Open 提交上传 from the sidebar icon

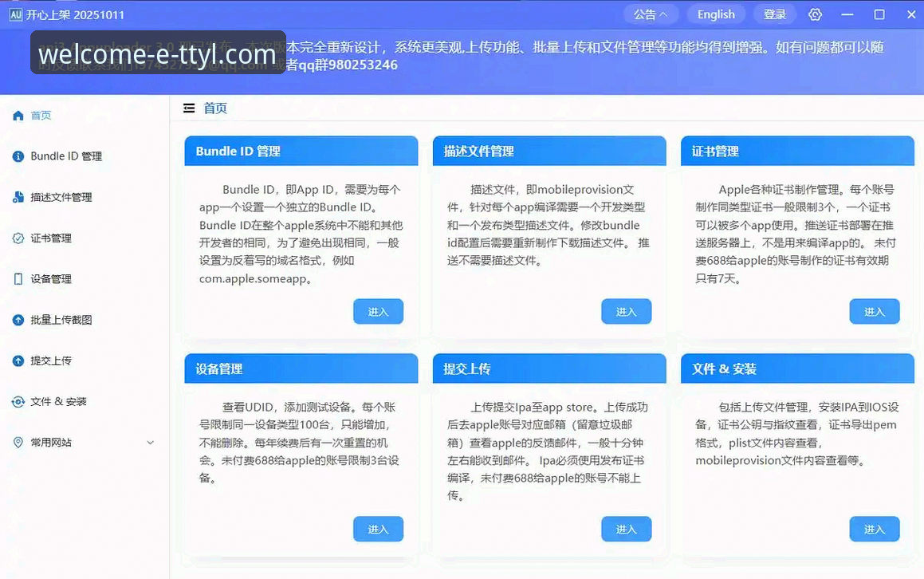[x=17, y=360]
